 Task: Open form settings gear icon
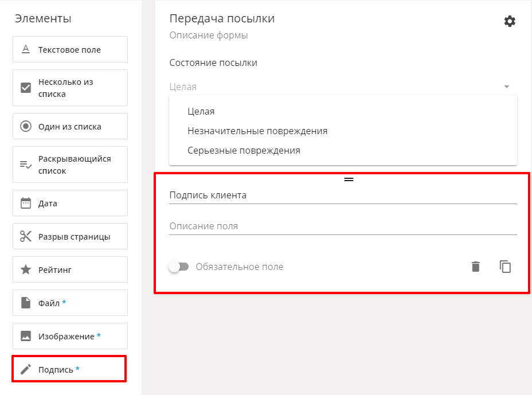point(510,21)
